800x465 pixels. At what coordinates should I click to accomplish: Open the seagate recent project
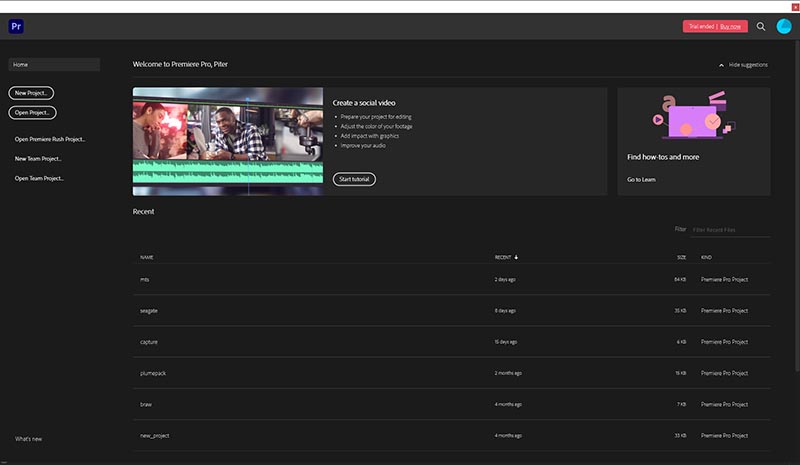149,311
